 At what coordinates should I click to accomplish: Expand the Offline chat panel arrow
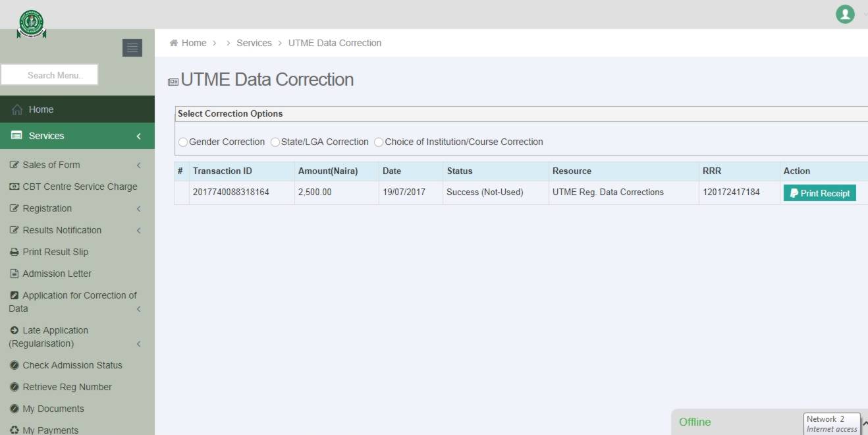865,423
